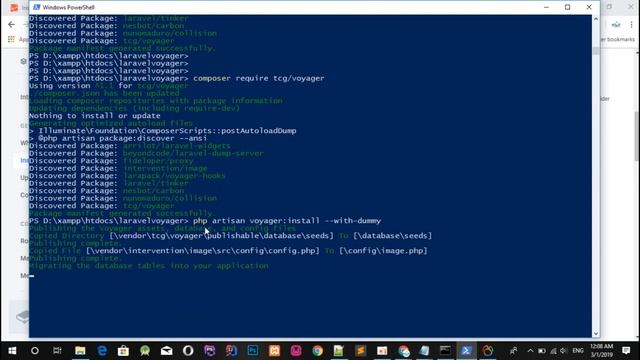This screenshot has height=360, width=640.
Task: Open the clock and date flyout
Action: coord(601,351)
